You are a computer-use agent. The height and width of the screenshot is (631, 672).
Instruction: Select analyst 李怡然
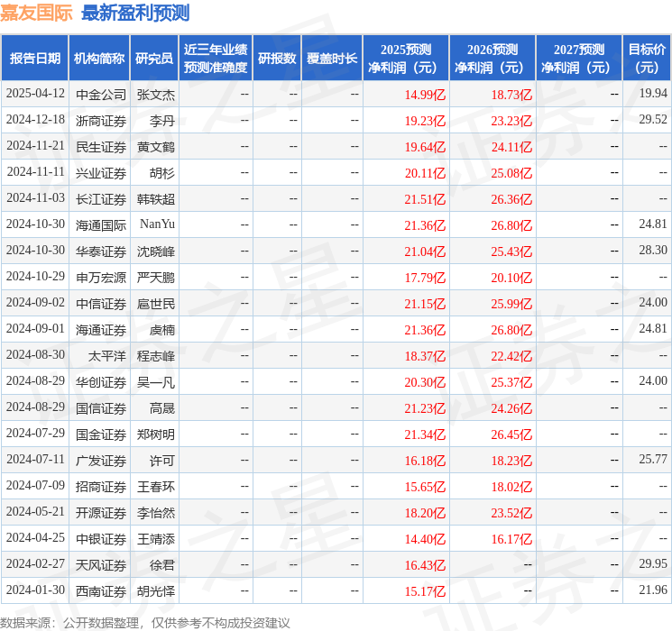click(x=156, y=513)
